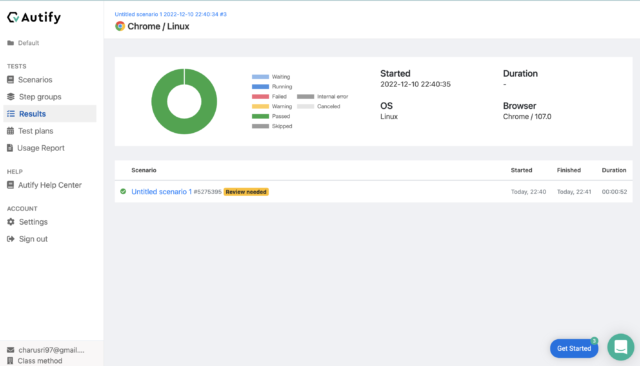Screen dimensions: 640x366
Task: Open Test plans calendar icon
Action: pyautogui.click(x=11, y=131)
